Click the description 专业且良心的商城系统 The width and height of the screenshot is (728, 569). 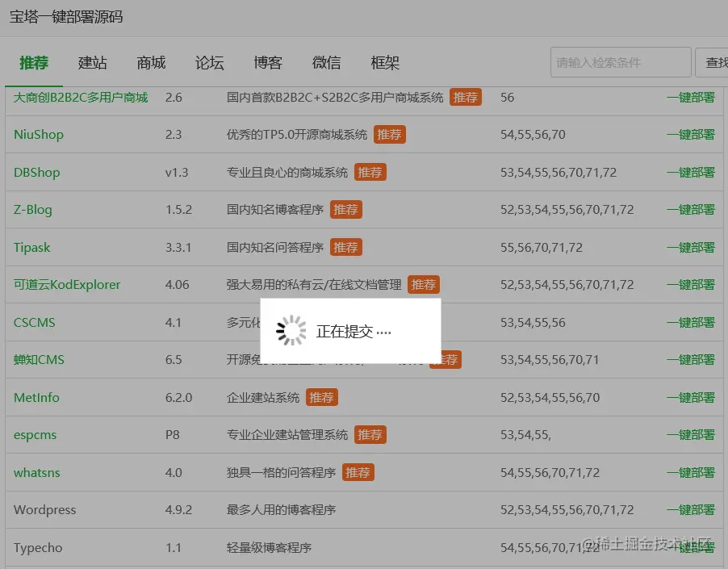287,173
